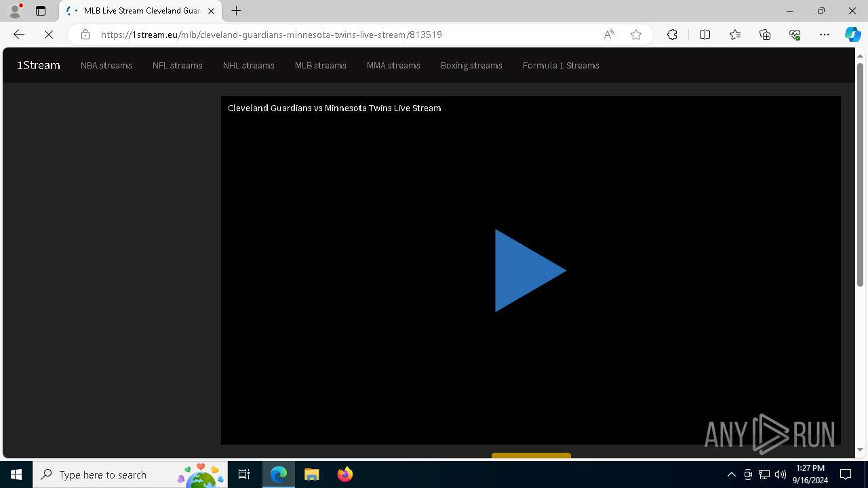Play the Guardians vs Twins stream

tap(530, 270)
